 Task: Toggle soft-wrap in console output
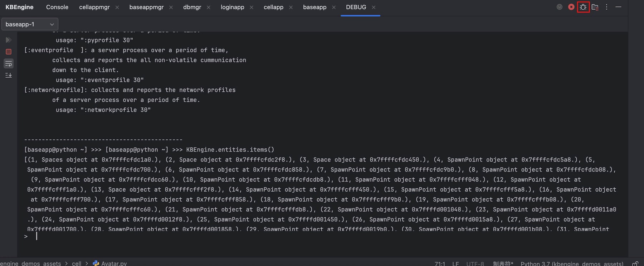click(x=9, y=64)
